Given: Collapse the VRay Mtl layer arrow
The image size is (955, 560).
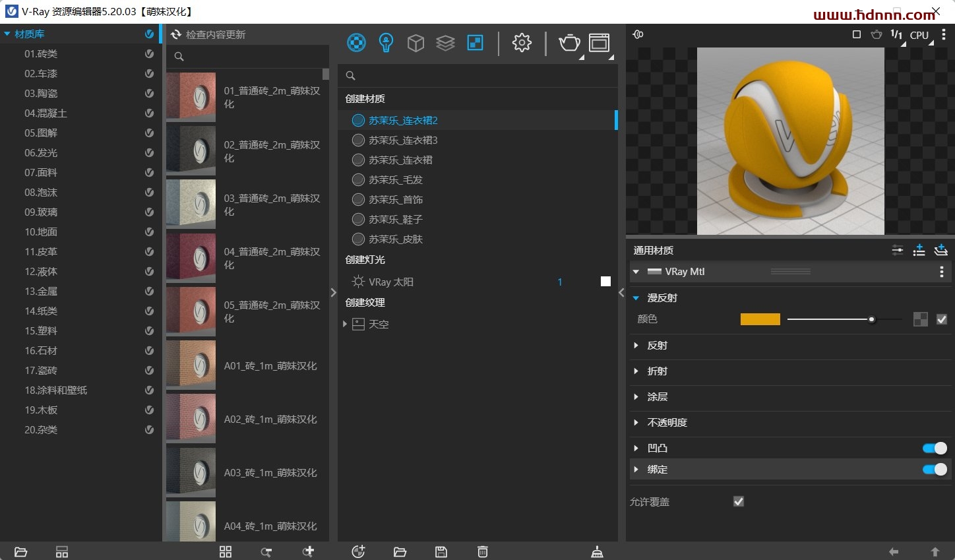Looking at the screenshot, I should 636,272.
